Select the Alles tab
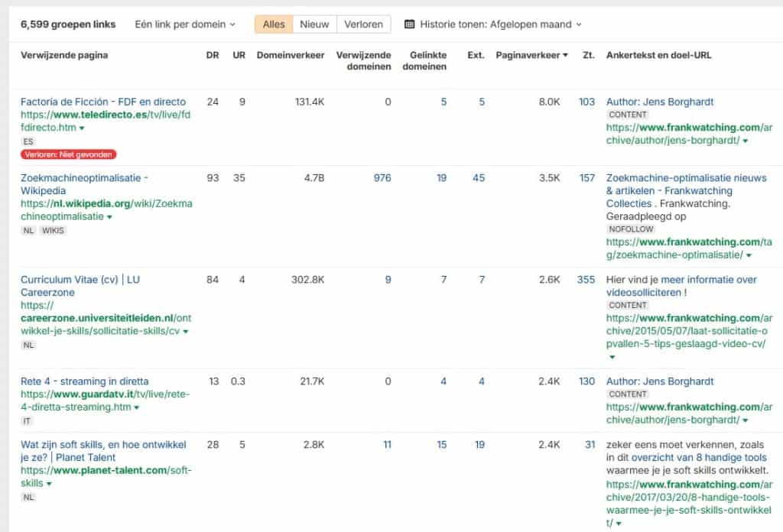The height and width of the screenshot is (532, 783). click(x=273, y=24)
